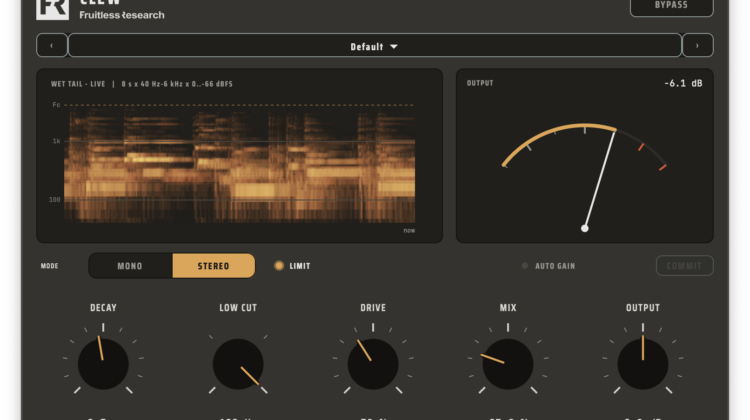Enable the AUTO GAIN toggle
The width and height of the screenshot is (750, 420).
(x=525, y=265)
